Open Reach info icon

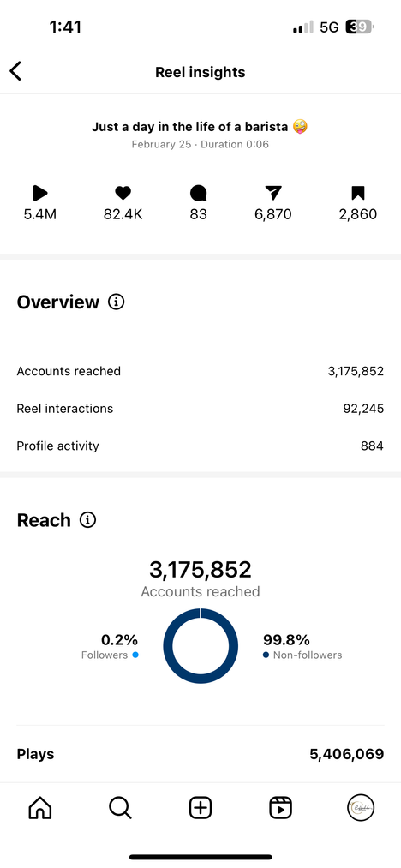(87, 520)
